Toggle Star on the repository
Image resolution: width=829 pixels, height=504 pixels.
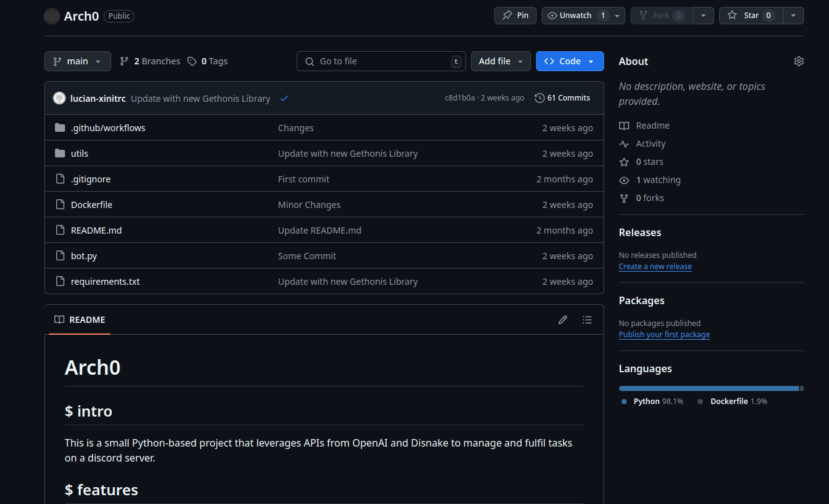[752, 16]
